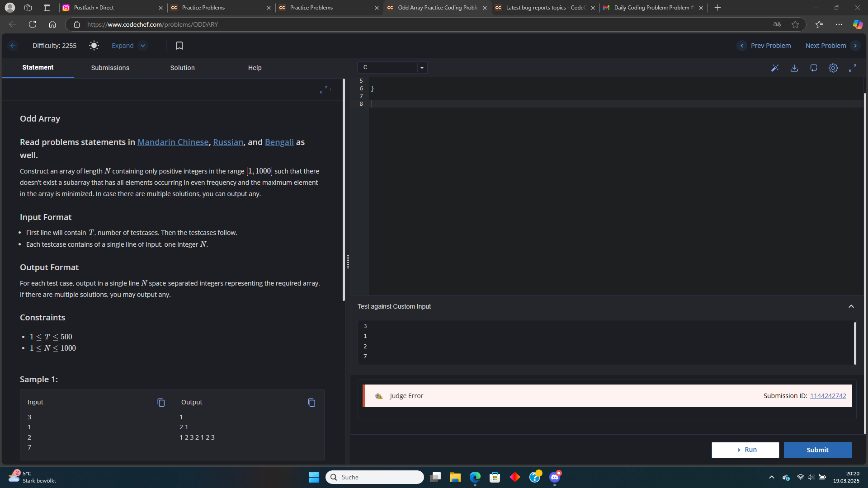This screenshot has height=488, width=868.
Task: Bookmark this problem
Action: tap(179, 46)
